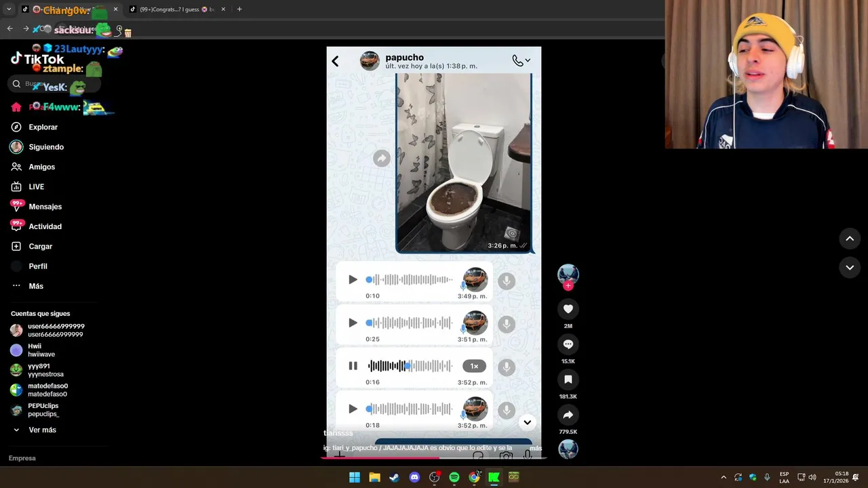This screenshot has width=868, height=488.
Task: Open Spotify from the taskbar
Action: point(454,477)
